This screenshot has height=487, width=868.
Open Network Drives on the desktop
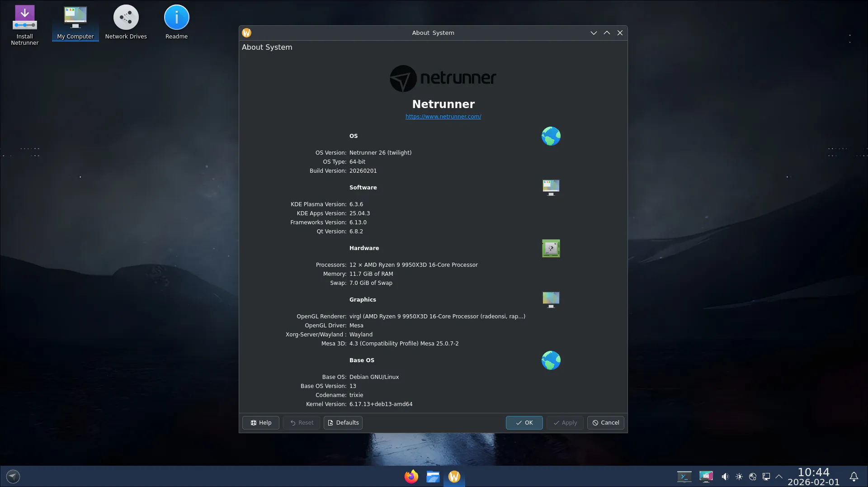[x=126, y=23]
